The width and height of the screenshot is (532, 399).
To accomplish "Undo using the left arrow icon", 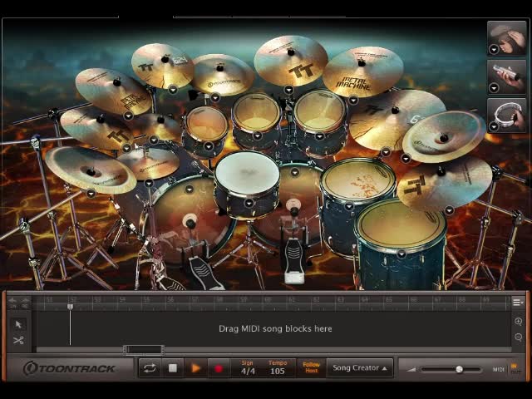I will click(13, 303).
